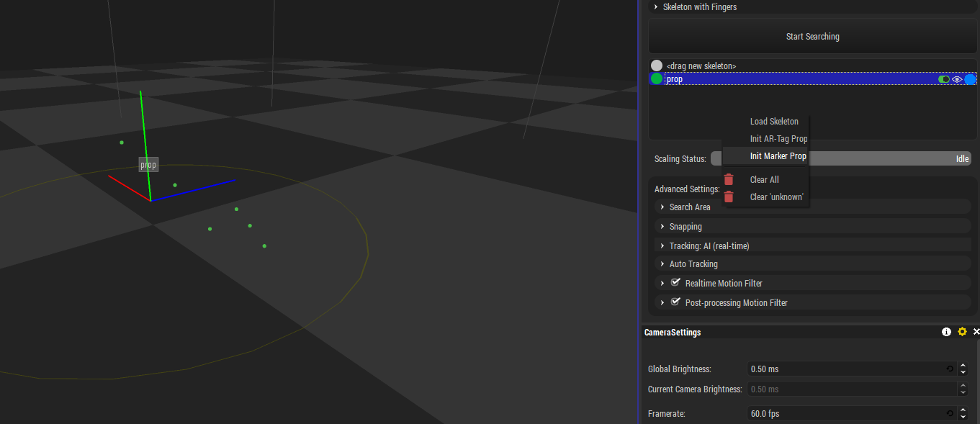Reset Framerate using its revert arrow icon
Screen dimensions: 980x424
950,413
